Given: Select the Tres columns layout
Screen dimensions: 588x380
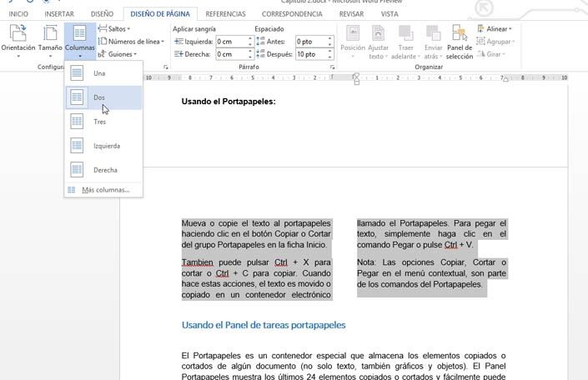Looking at the screenshot, I should (x=100, y=122).
